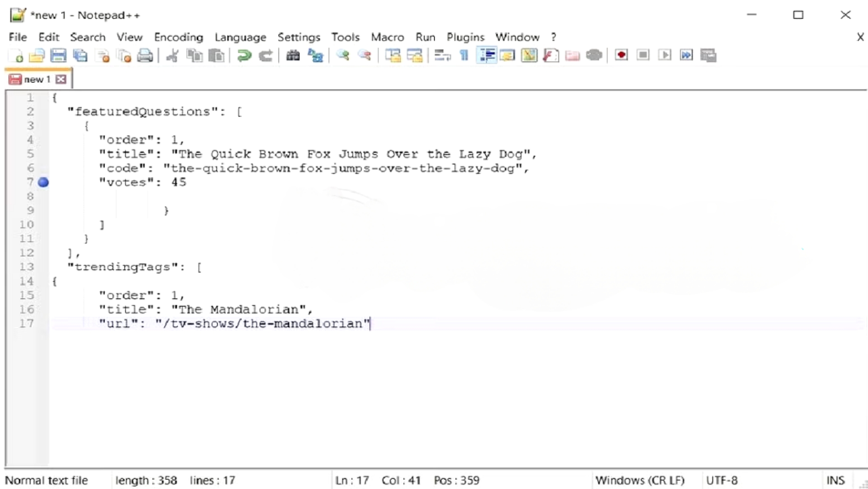868x489 pixels.
Task: Open the Plugins menu
Action: (x=465, y=37)
